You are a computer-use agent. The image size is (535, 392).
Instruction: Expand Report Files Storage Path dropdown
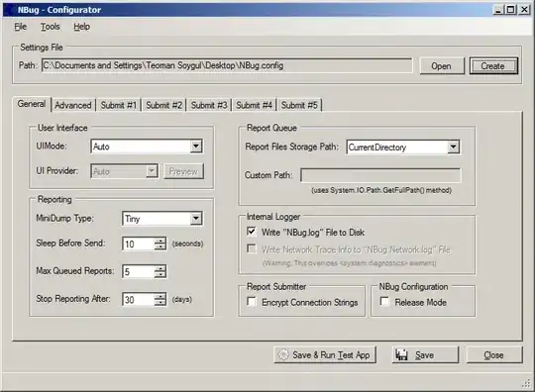(x=453, y=147)
